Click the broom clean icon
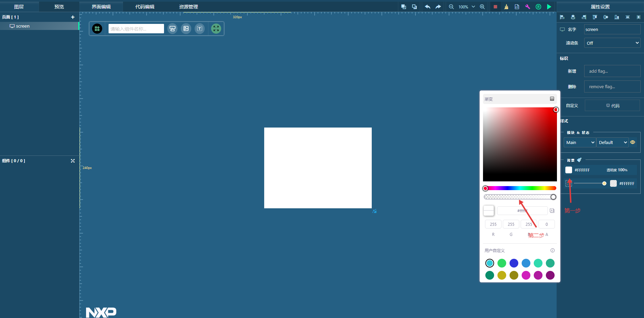644x318 pixels. (506, 7)
